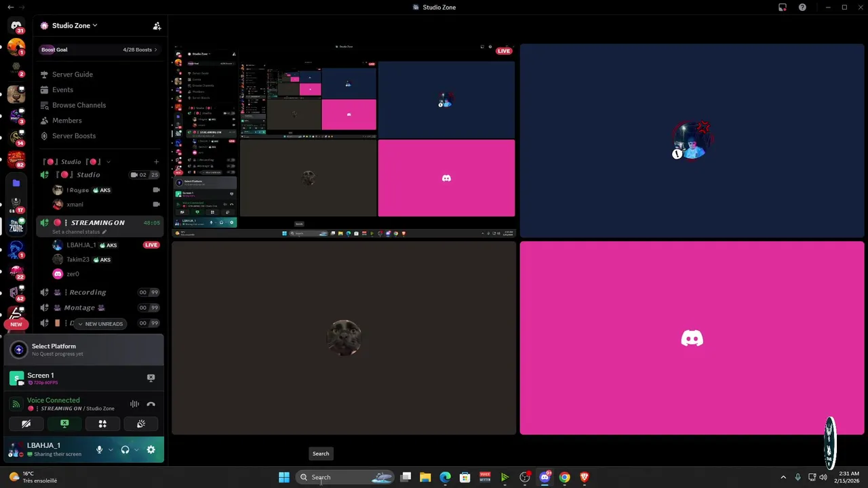This screenshot has width=868, height=488.
Task: Click the taskbar Search box
Action: [346, 477]
